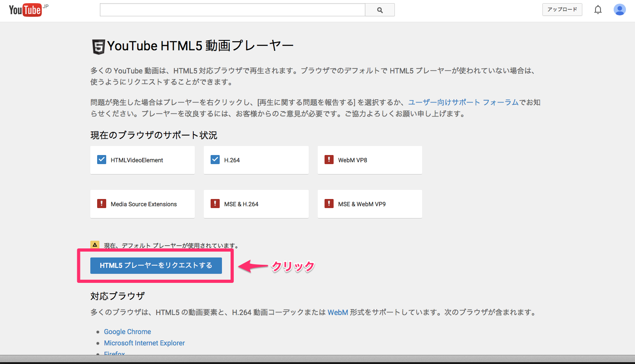
Task: Click the yellow warning icon near default player notice
Action: click(94, 245)
